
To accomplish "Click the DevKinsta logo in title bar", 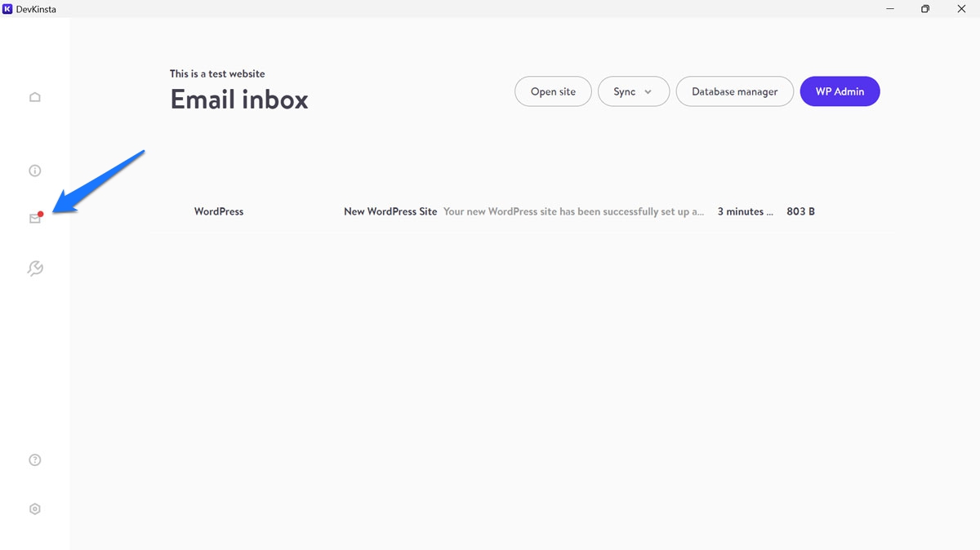I will tap(8, 9).
